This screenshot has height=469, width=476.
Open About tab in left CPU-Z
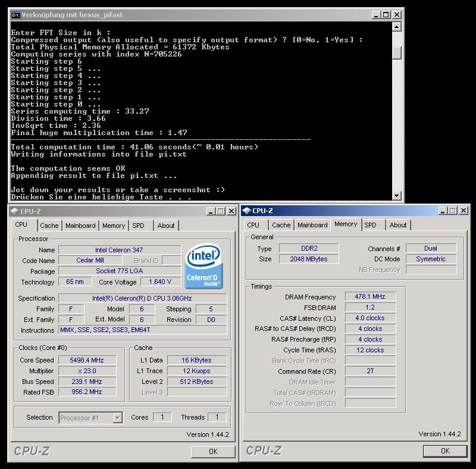166,226
